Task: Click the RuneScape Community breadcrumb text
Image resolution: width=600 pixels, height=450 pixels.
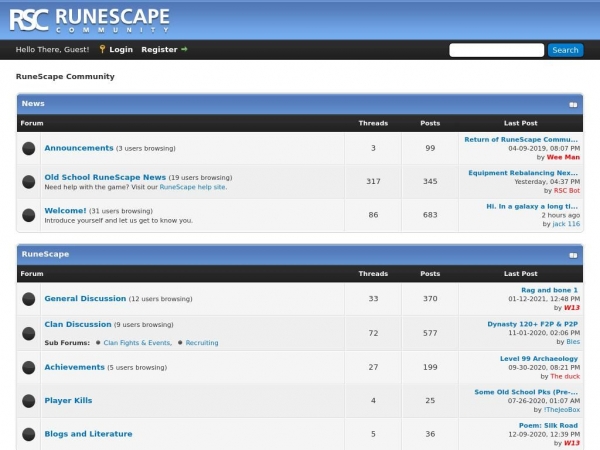Action: (65, 77)
